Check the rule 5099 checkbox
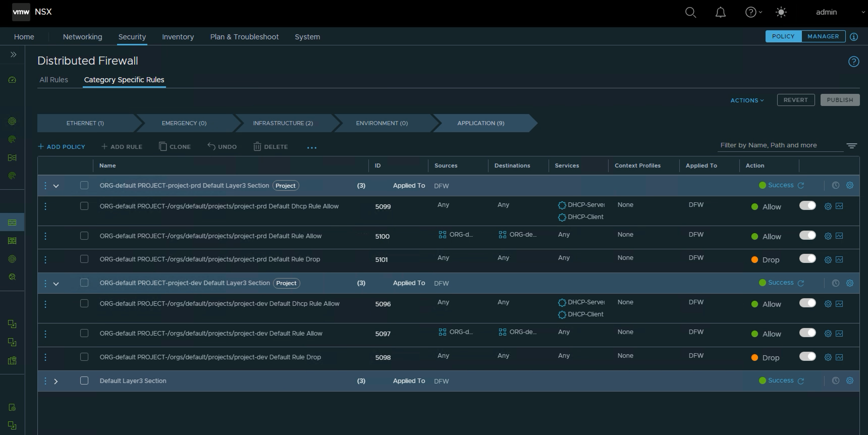Viewport: 868px width, 435px height. pos(84,206)
